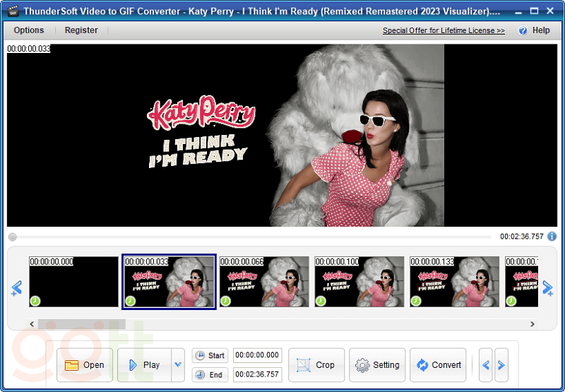Click the Convert button

(438, 365)
